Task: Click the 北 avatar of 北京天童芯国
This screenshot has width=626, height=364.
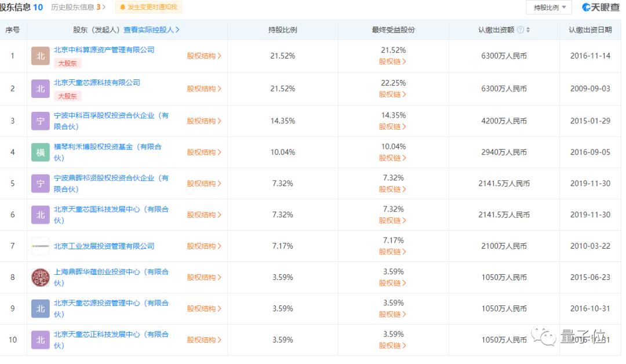Action: [40, 214]
